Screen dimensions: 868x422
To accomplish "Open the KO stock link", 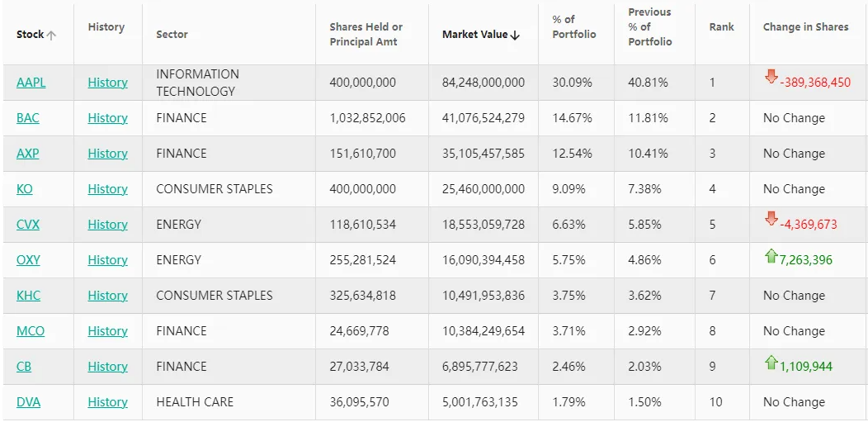I will [x=25, y=189].
